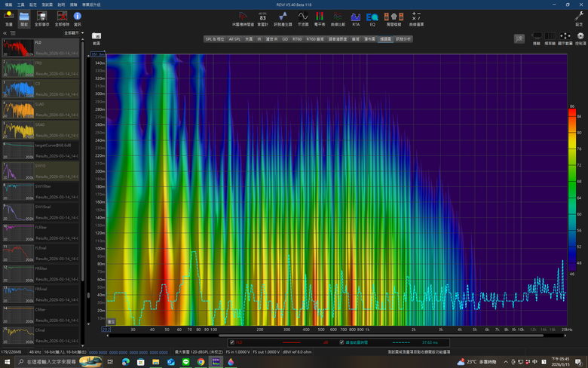Click the graph top limit value field
This screenshot has height=368, width=588.
[99, 54]
